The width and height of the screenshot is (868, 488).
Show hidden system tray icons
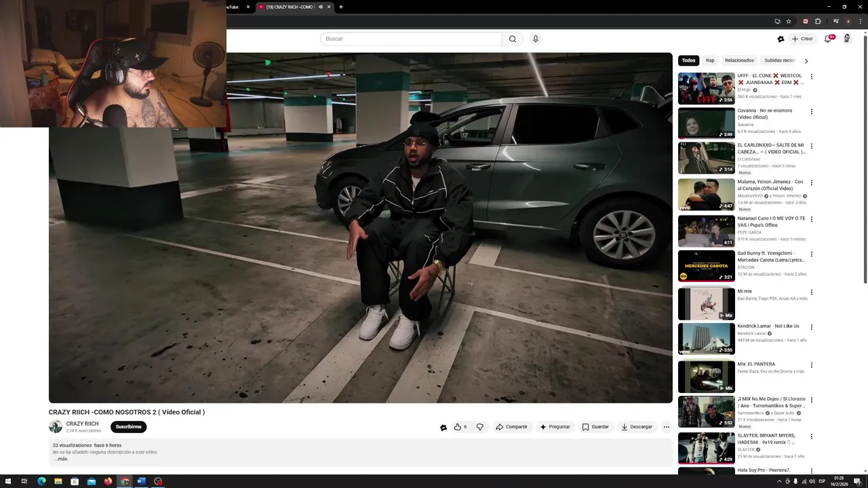click(778, 481)
